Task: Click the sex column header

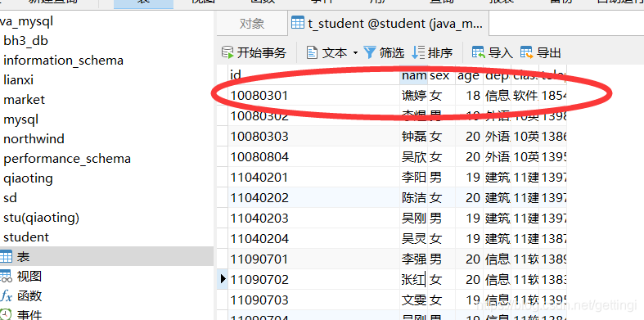Action: click(x=441, y=74)
